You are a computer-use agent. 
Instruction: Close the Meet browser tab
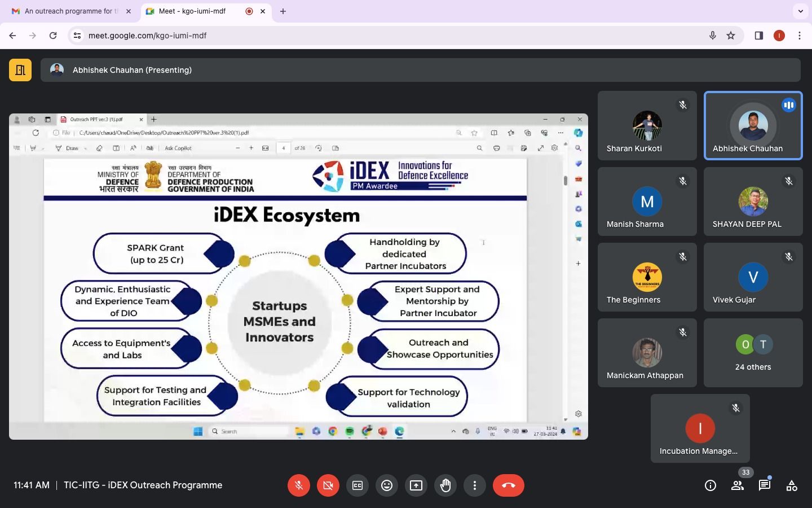[x=263, y=11]
